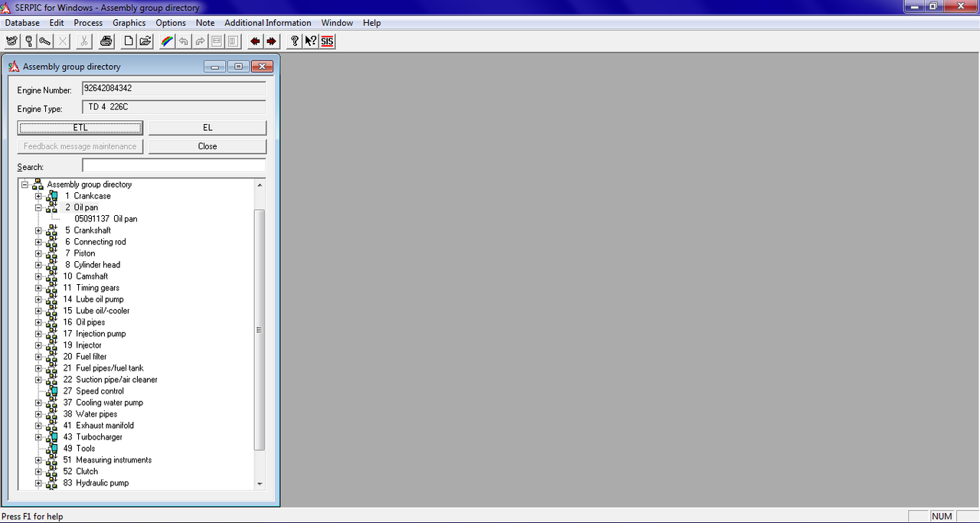Expand the 8 Cylinder head node
Viewport: 980px width, 523px height.
(39, 265)
